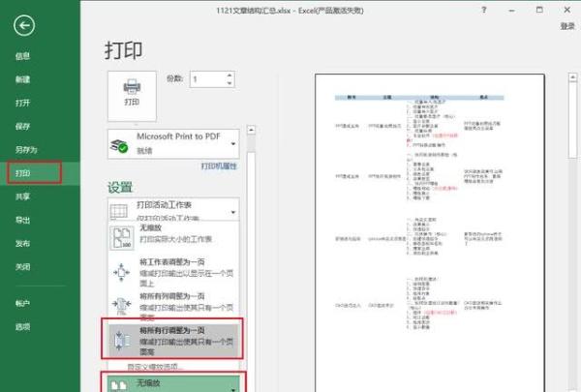Choose 将所有列调整为一页 scaling option
The height and width of the screenshot is (392, 581).
pos(174,305)
